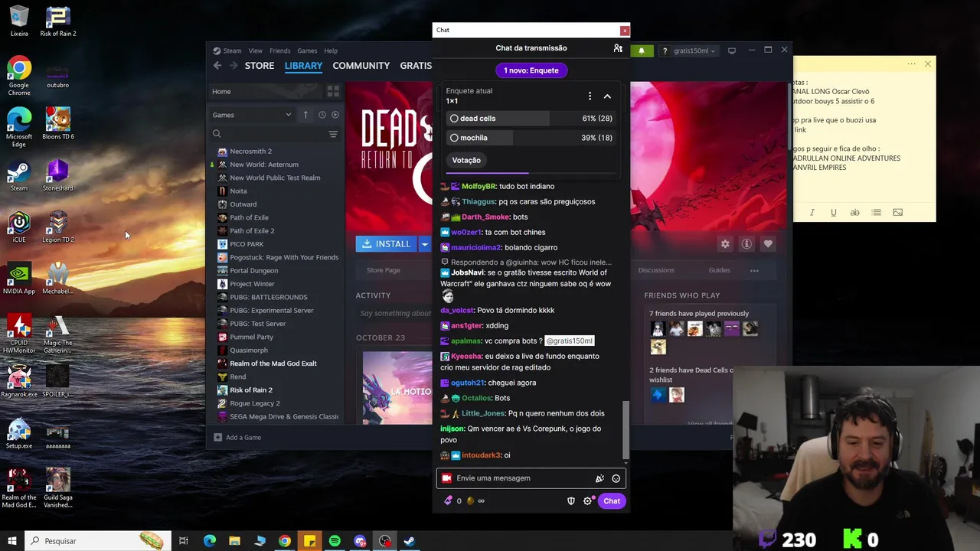Screen dimensions: 980x551
Task: Open emote picker in chat input
Action: click(x=616, y=478)
